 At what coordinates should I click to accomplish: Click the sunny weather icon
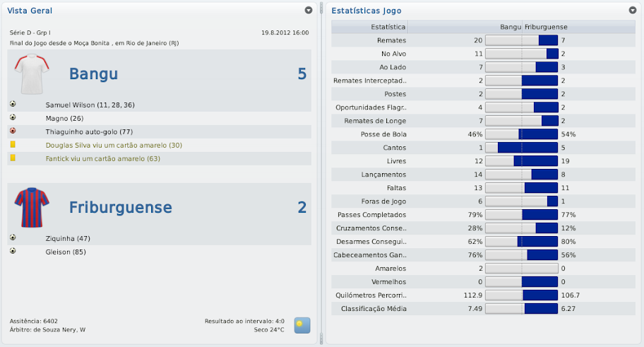[x=302, y=325]
